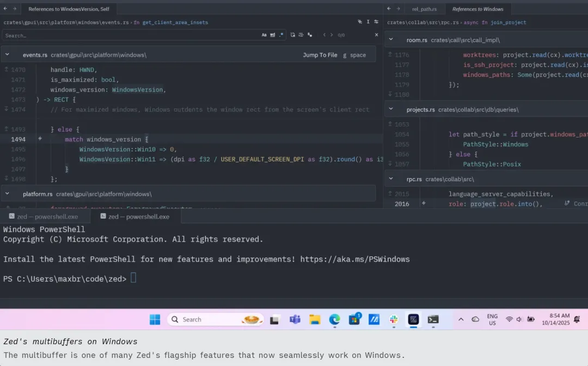Click git blame icon on line 2016
The image size is (588, 366).
567,203
